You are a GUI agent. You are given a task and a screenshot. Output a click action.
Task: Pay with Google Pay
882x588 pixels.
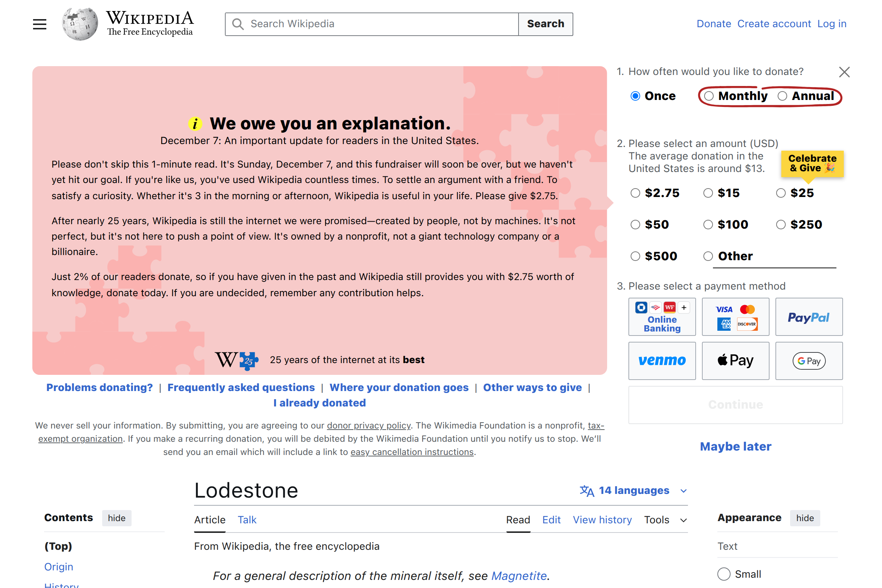tap(809, 361)
